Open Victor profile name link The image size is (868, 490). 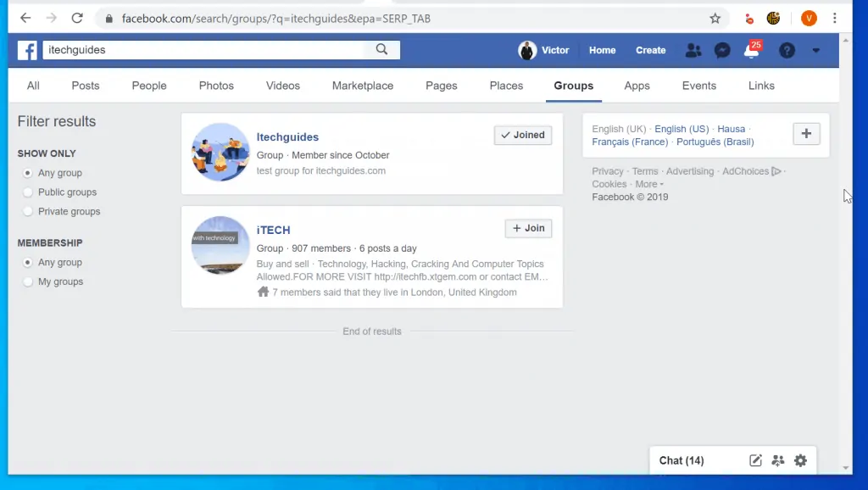click(555, 50)
